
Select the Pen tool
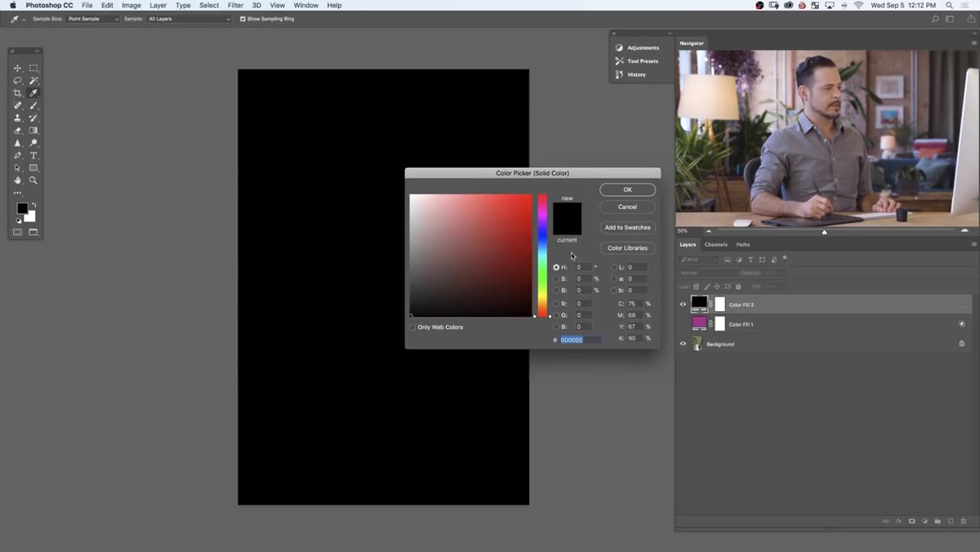17,155
